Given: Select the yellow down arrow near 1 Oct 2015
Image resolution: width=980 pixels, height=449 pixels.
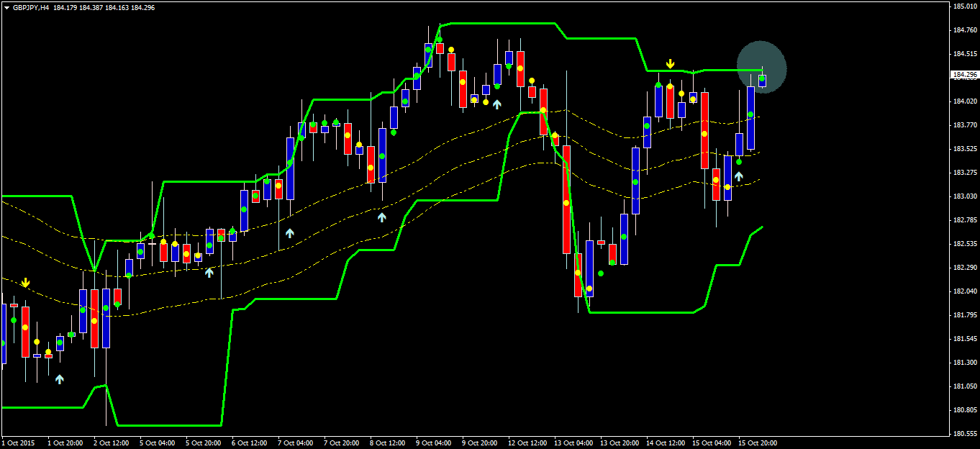Looking at the screenshot, I should (25, 283).
